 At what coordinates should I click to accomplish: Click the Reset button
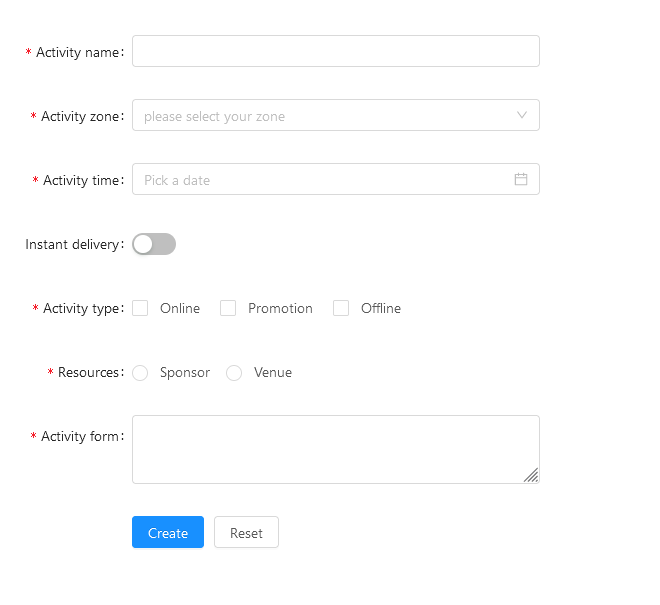point(246,532)
